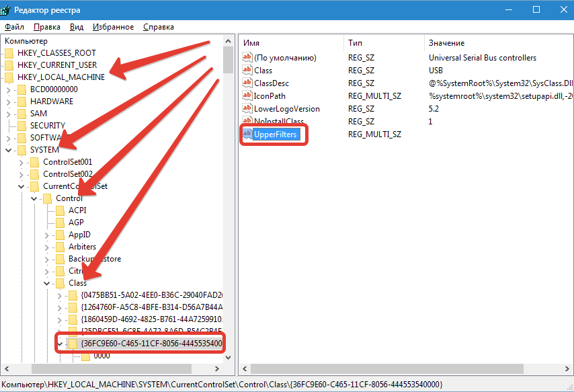
Task: Click the HARDWARE folder icon
Action: pos(22,102)
